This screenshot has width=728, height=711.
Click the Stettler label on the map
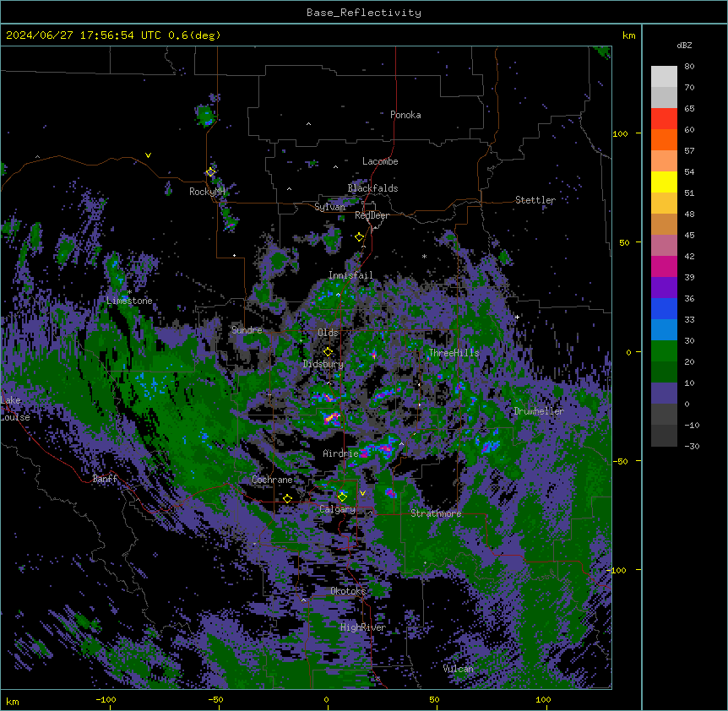coord(535,200)
